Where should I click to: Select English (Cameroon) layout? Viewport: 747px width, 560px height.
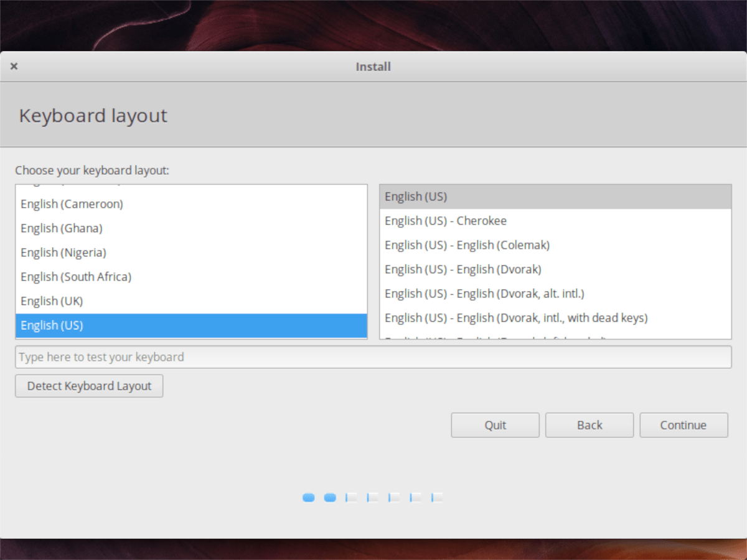pos(191,204)
